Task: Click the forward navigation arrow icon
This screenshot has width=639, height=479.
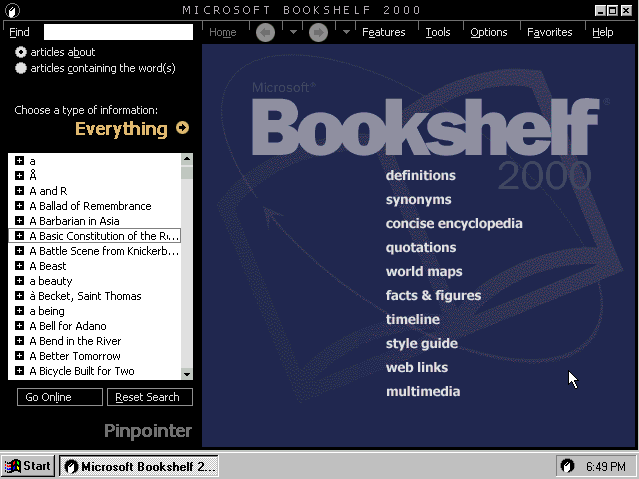Action: point(318,32)
